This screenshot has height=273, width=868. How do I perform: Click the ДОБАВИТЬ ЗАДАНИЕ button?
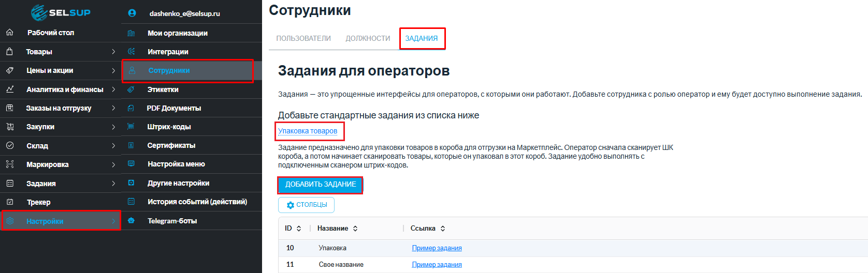[321, 184]
